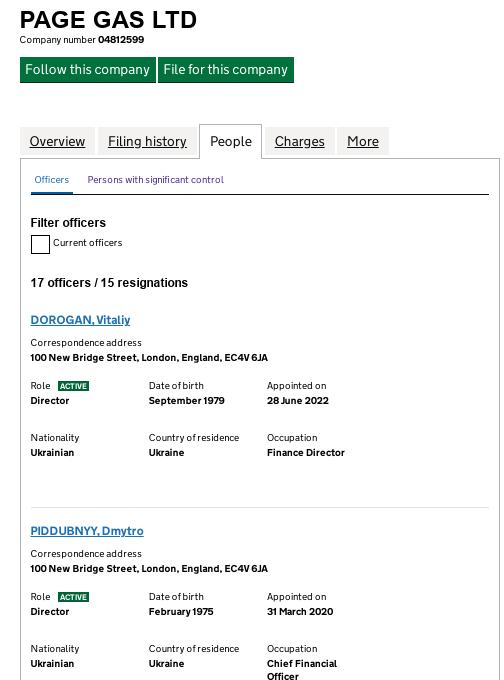Click ACTIVE badge for Piddubnyy's role
Viewport: 504px width, 680px height.
coord(73,597)
